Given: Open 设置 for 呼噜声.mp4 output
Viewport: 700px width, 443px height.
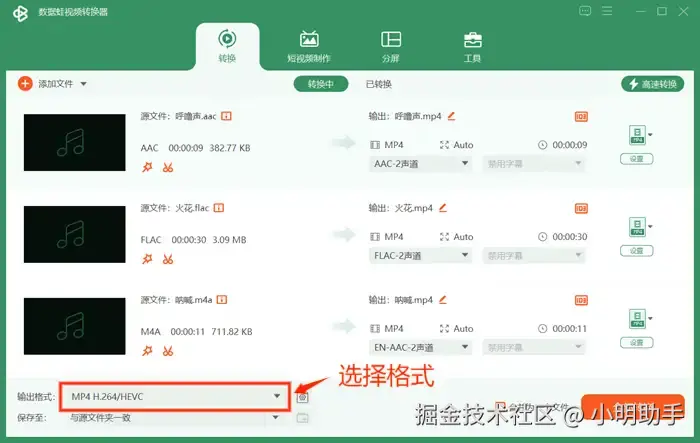Looking at the screenshot, I should click(x=637, y=159).
